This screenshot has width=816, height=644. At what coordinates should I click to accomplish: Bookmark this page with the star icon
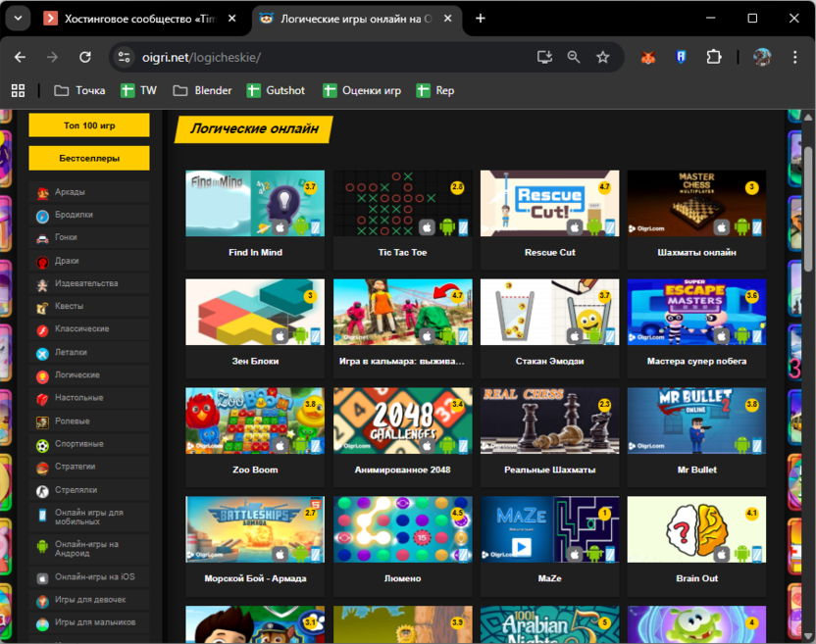pos(603,58)
